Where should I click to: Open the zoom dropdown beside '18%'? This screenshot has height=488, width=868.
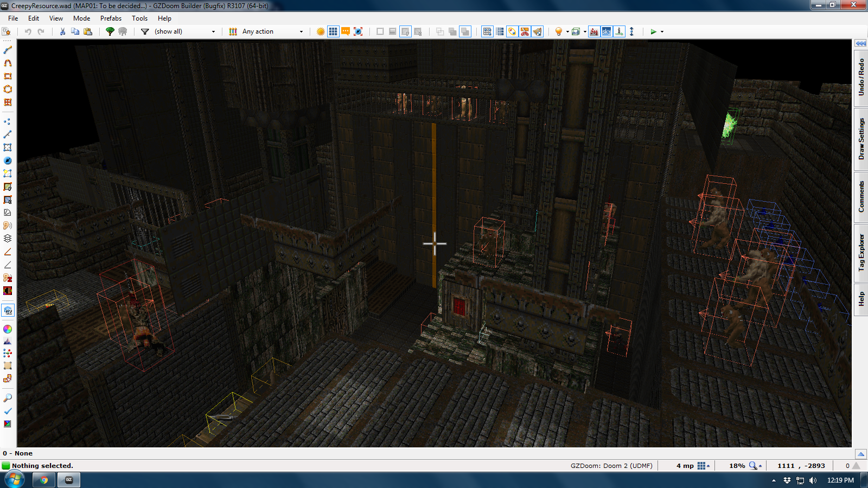click(x=756, y=466)
